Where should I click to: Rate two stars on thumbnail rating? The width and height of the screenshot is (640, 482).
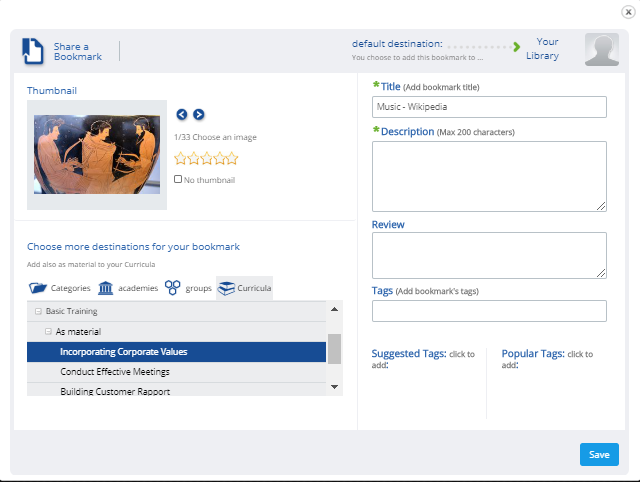tap(193, 158)
